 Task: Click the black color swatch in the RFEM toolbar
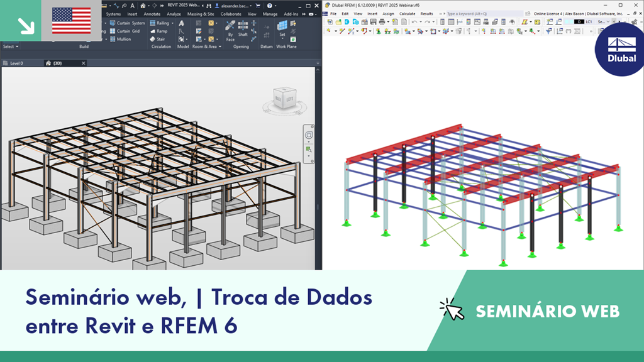[x=578, y=23]
